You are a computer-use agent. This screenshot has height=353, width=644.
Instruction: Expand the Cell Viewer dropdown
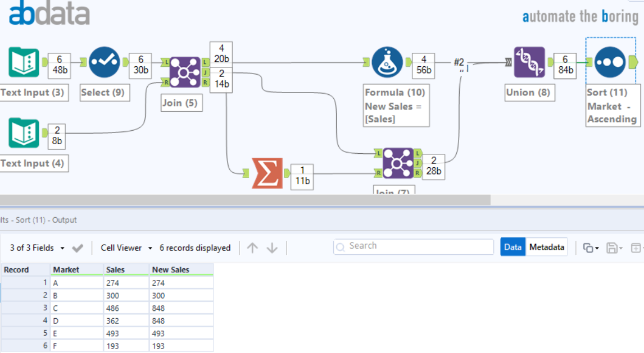pyautogui.click(x=126, y=247)
